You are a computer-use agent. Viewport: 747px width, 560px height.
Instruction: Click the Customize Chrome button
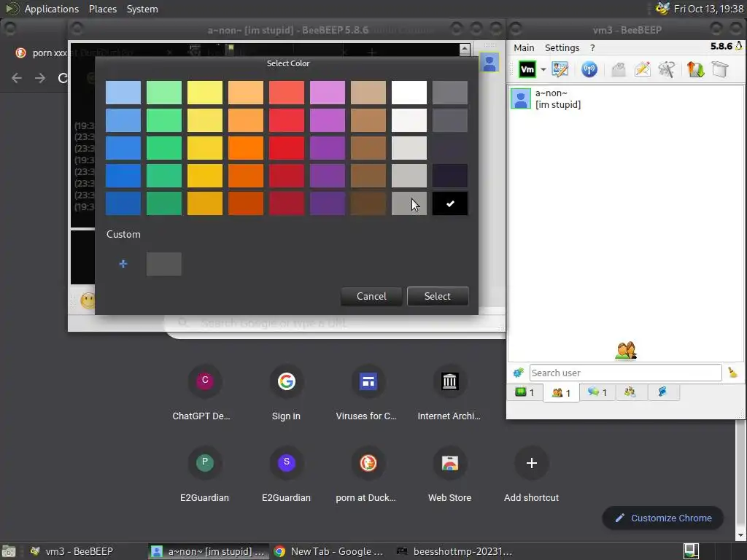click(662, 518)
